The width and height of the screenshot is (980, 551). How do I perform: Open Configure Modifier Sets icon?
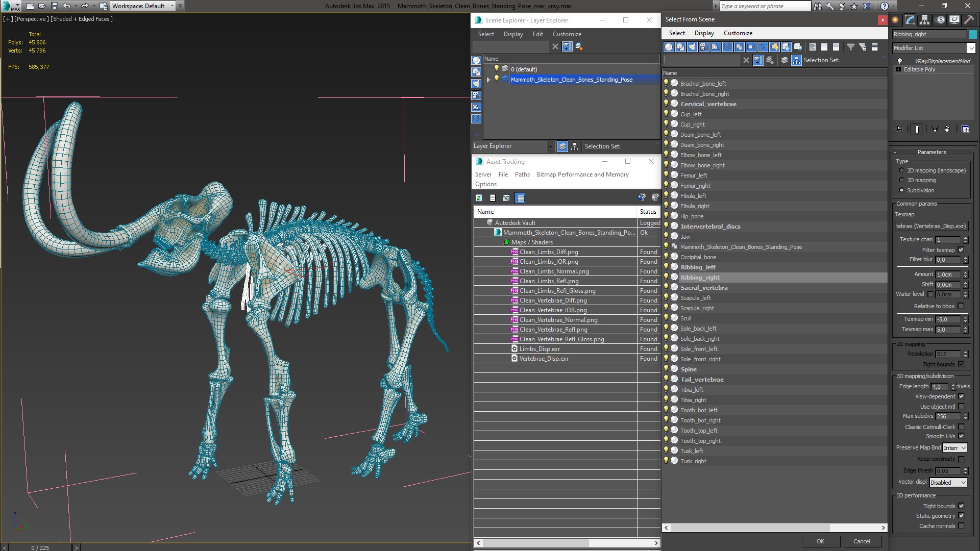click(x=966, y=129)
